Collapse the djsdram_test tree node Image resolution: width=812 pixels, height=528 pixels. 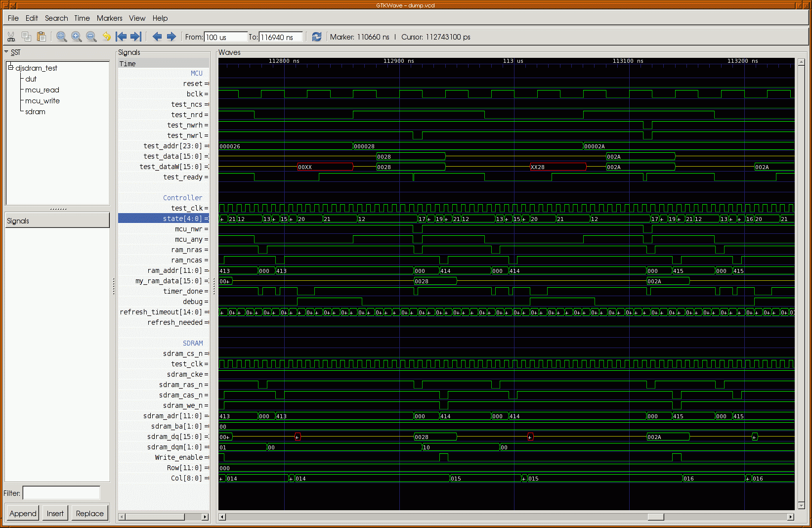click(10, 68)
